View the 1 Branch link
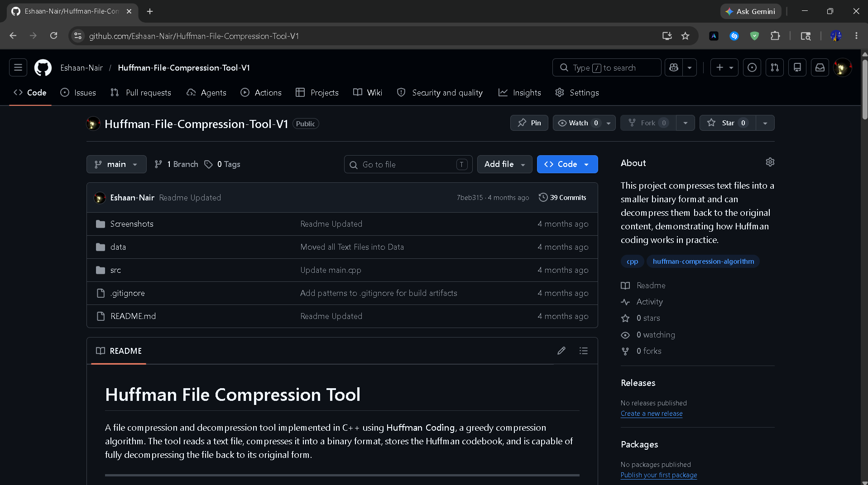The width and height of the screenshot is (868, 485). tap(176, 164)
